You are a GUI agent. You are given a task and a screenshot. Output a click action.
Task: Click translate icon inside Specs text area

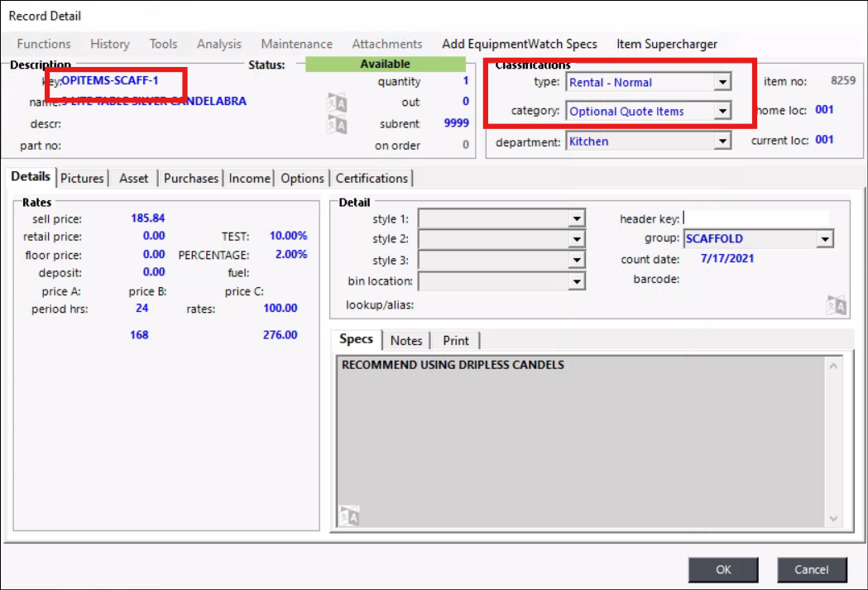(x=349, y=516)
